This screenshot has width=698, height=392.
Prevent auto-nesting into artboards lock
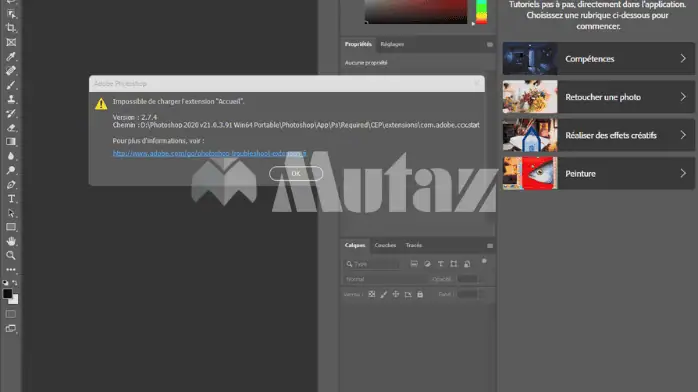click(x=408, y=294)
